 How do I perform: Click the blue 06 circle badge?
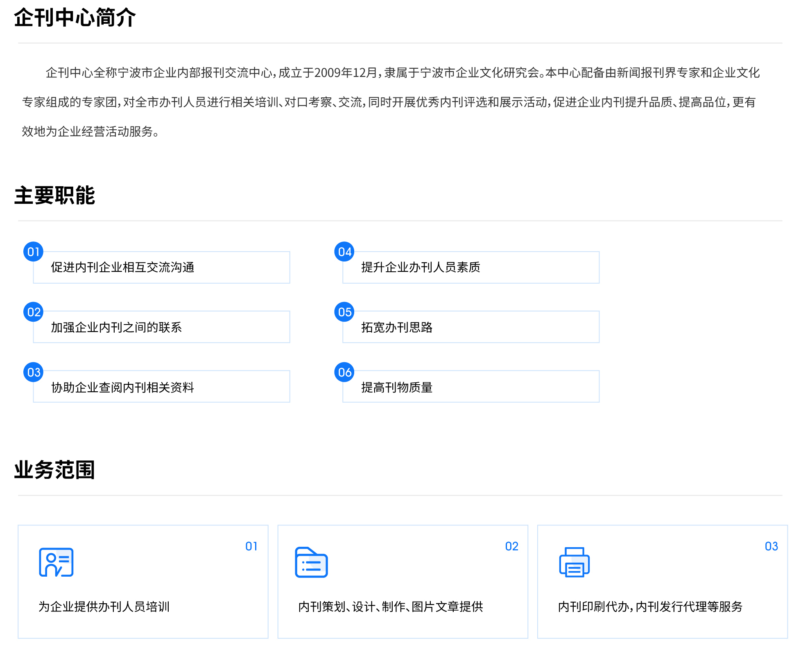[x=344, y=372]
